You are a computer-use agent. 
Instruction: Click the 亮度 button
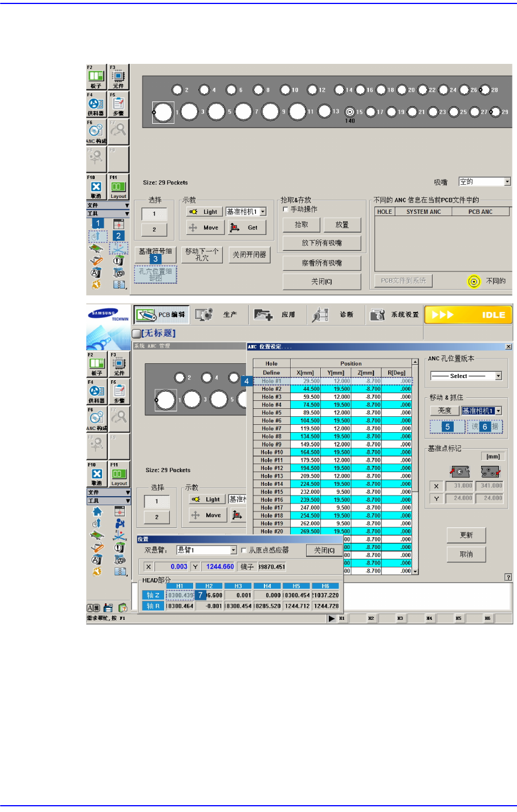[445, 411]
